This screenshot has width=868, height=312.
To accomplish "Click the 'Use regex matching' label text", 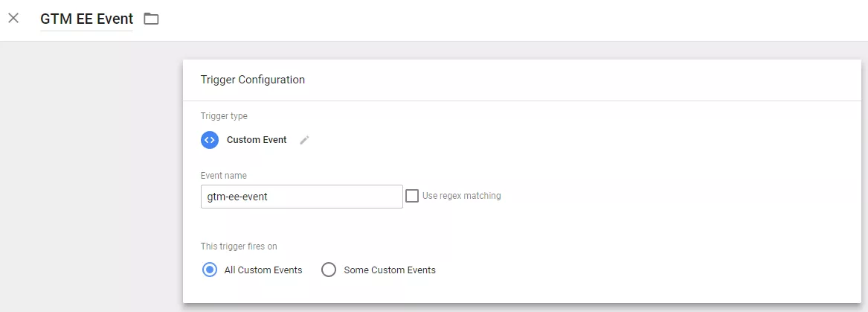I will click(x=462, y=196).
